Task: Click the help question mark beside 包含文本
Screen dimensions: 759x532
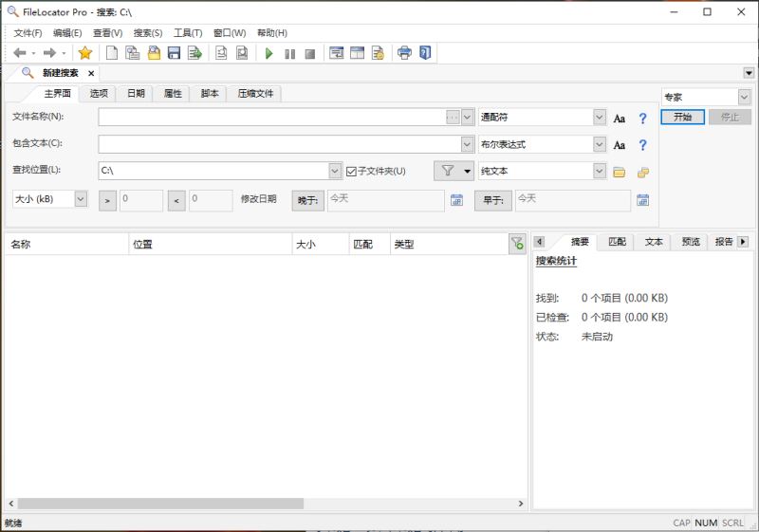Action: pyautogui.click(x=642, y=145)
